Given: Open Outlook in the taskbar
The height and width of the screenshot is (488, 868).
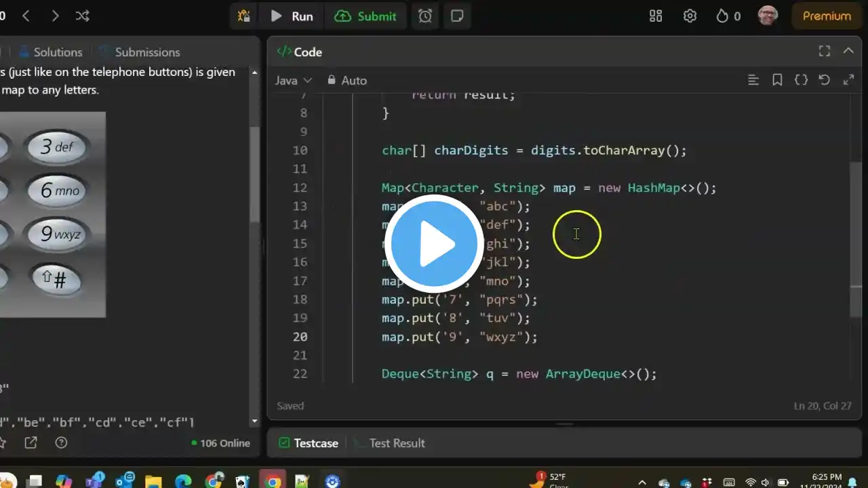Looking at the screenshot, I should tap(125, 481).
